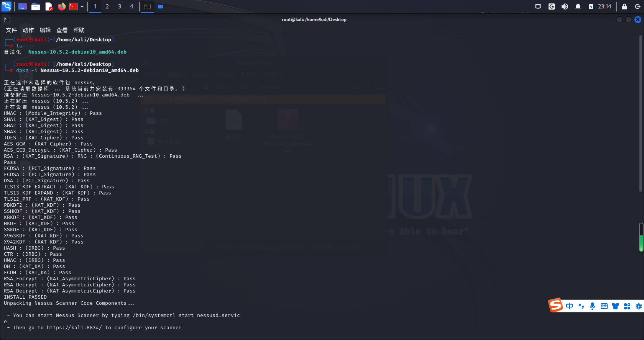Maximize the terminal window
644x340 pixels.
629,20
